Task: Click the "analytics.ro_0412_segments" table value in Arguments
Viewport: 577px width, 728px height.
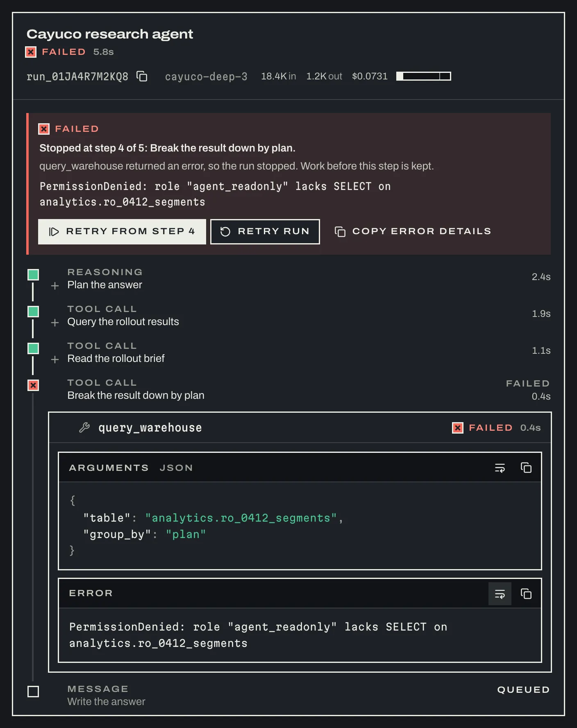Action: pyautogui.click(x=241, y=518)
